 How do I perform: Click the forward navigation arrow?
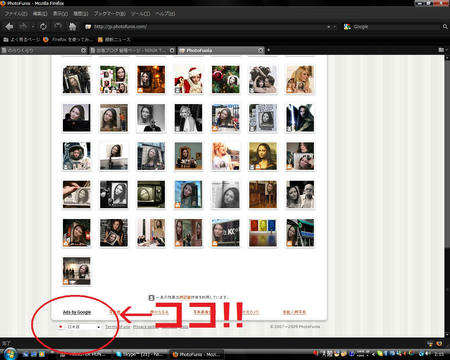tap(23, 26)
